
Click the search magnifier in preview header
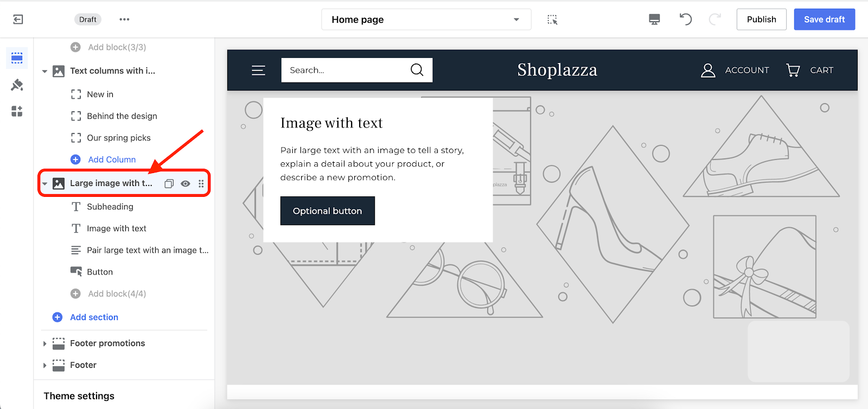[417, 70]
